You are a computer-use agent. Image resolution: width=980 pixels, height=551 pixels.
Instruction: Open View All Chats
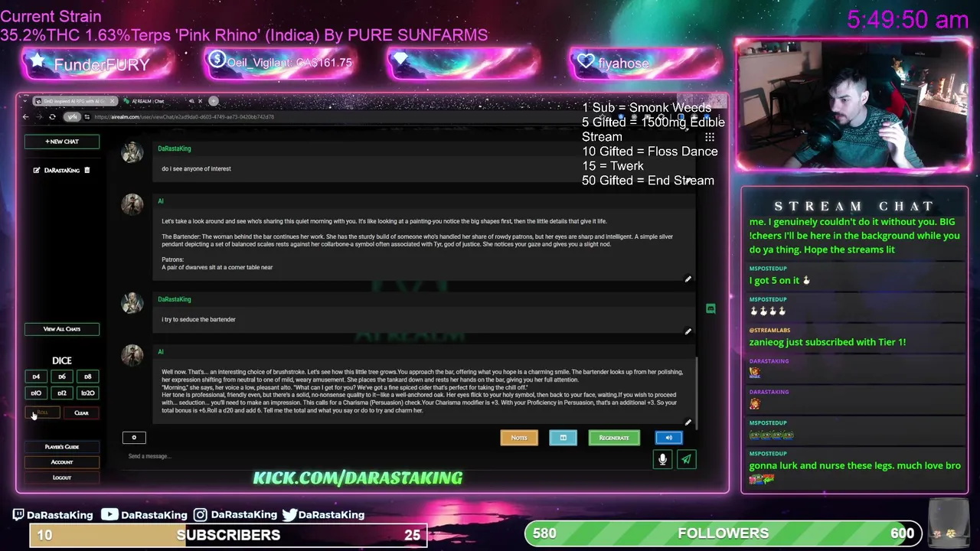tap(61, 329)
